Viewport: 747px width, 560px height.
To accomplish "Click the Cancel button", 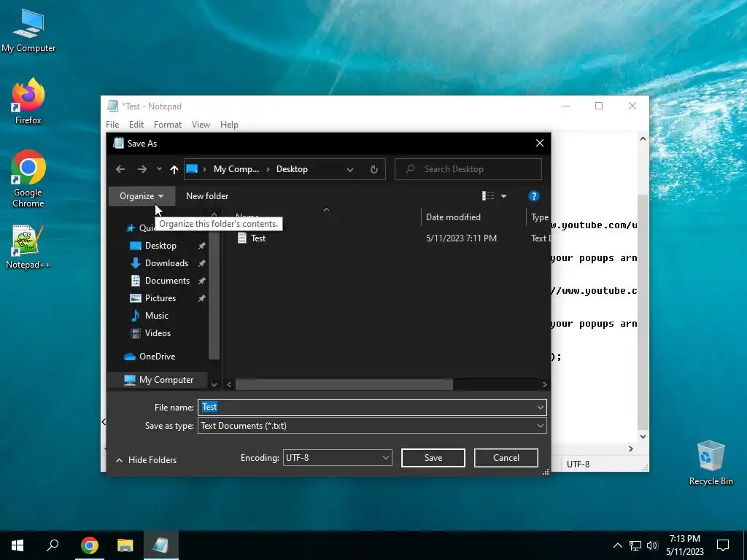I will tap(506, 458).
